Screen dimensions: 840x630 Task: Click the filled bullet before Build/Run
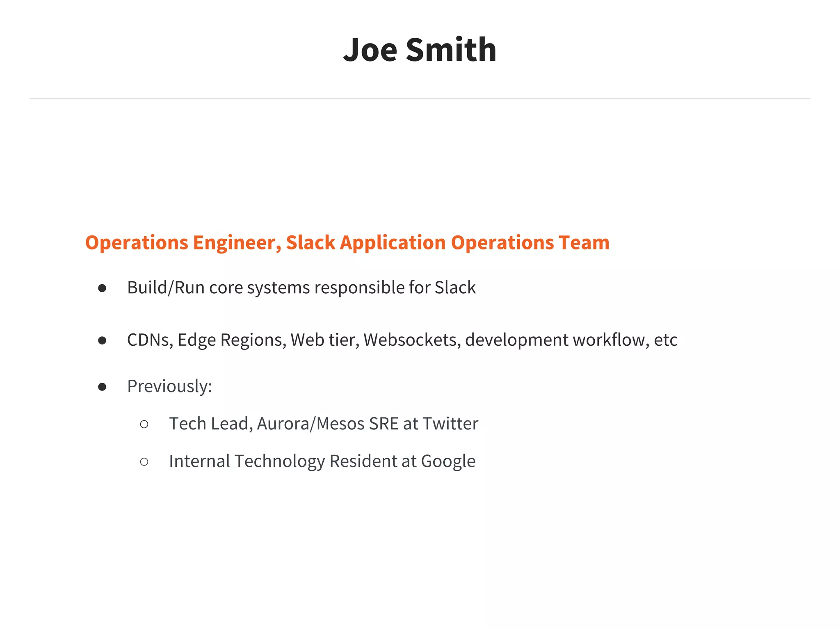point(102,288)
